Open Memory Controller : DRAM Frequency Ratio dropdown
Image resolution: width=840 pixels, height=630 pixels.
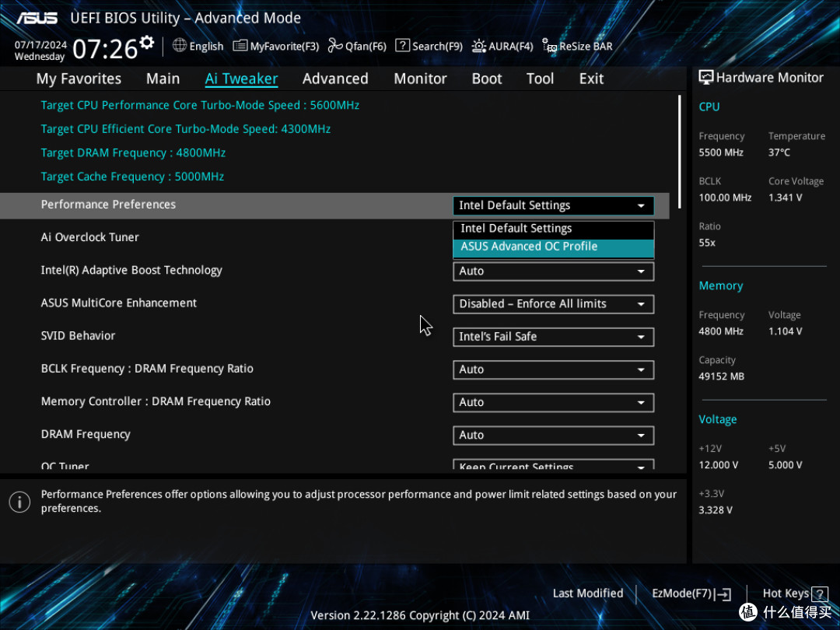tap(554, 402)
